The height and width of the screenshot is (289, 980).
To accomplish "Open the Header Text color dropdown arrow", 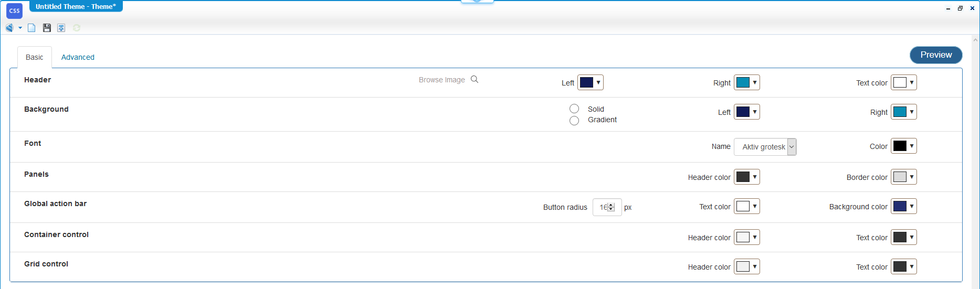I will point(912,82).
